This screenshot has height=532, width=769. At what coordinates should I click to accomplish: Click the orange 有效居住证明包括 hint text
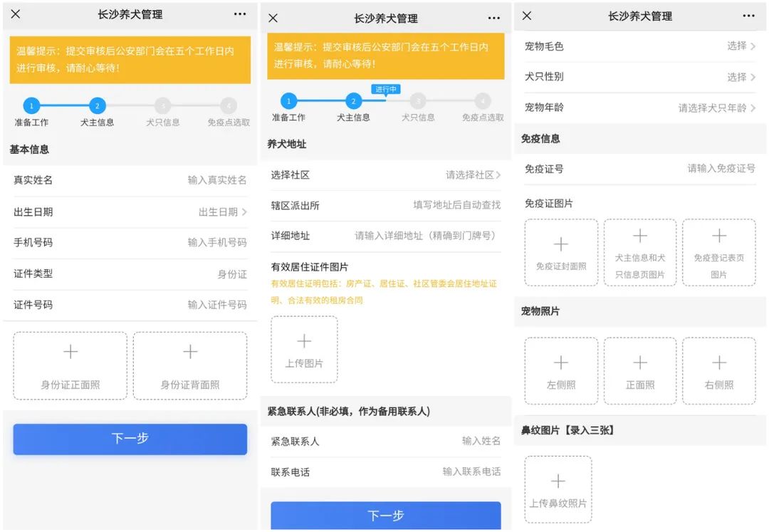click(x=384, y=292)
